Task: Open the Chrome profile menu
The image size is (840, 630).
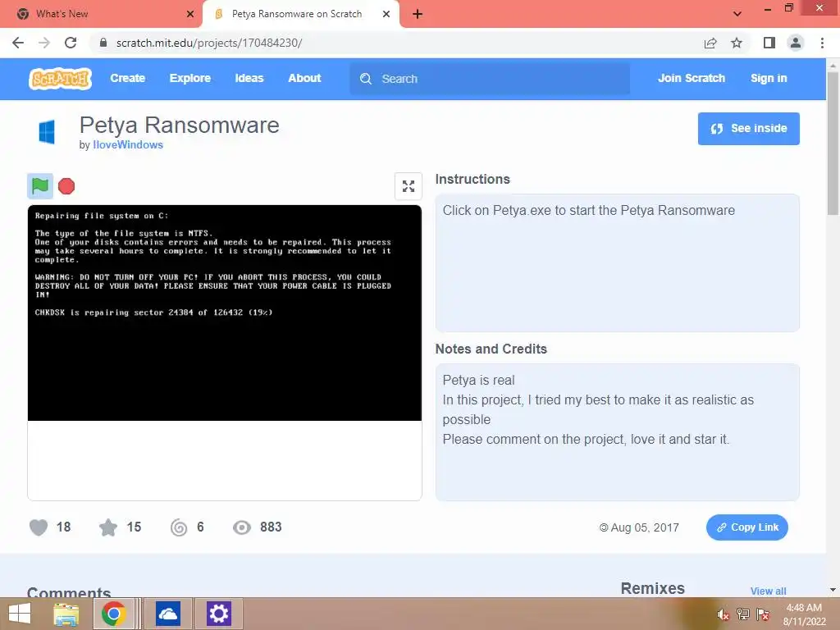Action: [796, 43]
